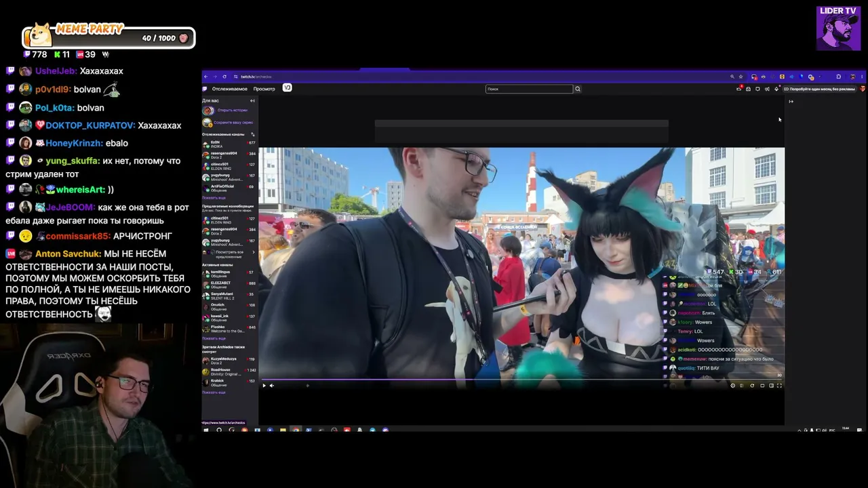Open Twitch whispers speech bubble icon

(x=757, y=89)
